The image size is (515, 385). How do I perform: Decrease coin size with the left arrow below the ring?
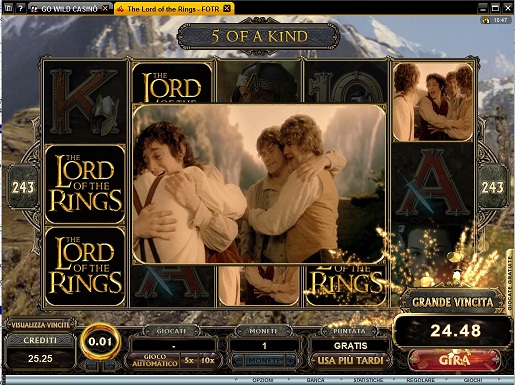pyautogui.click(x=92, y=365)
